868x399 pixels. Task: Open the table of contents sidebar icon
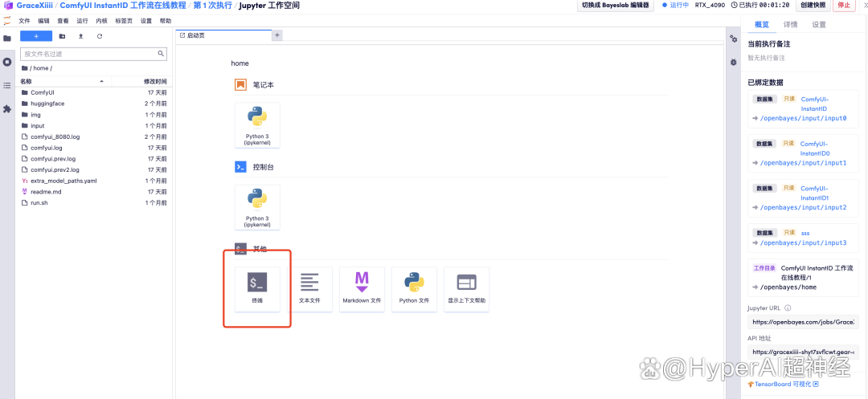tap(7, 86)
